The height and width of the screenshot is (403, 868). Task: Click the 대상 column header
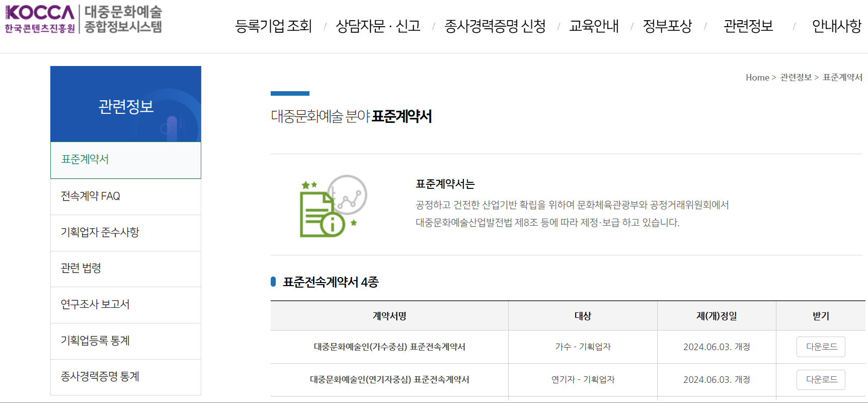click(583, 316)
